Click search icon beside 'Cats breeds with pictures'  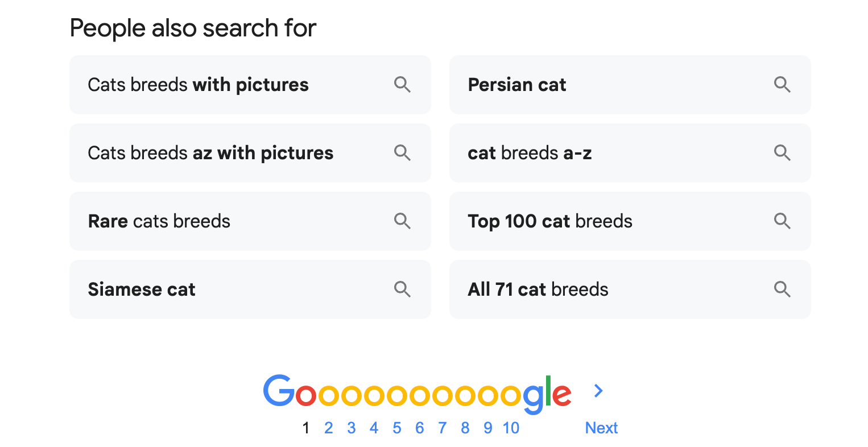402,85
